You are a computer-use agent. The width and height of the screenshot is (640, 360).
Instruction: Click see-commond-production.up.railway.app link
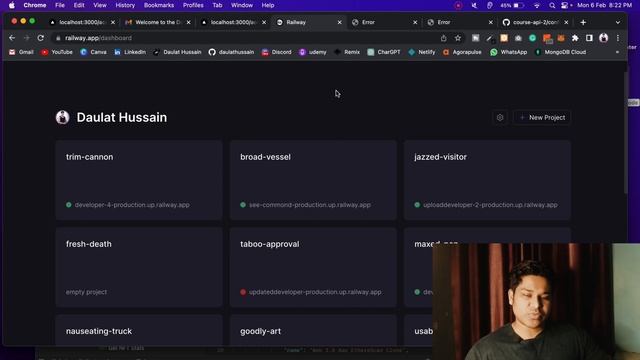[x=310, y=205]
